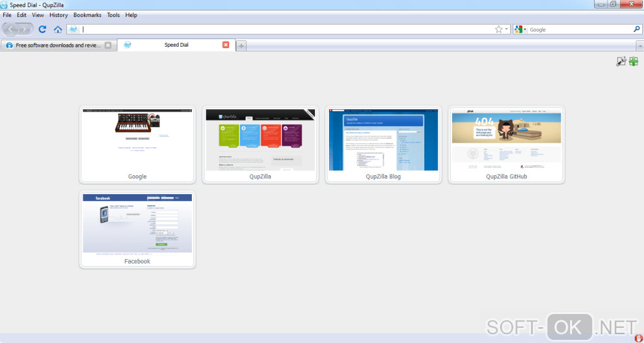Image resolution: width=644 pixels, height=343 pixels.
Task: Close the Speed Dial tab
Action: click(x=226, y=45)
